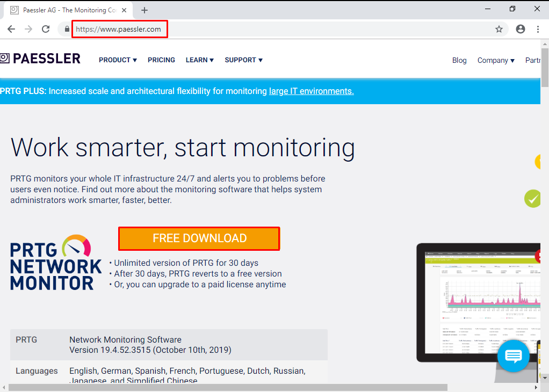Close the Paessler AG tab

click(x=124, y=10)
